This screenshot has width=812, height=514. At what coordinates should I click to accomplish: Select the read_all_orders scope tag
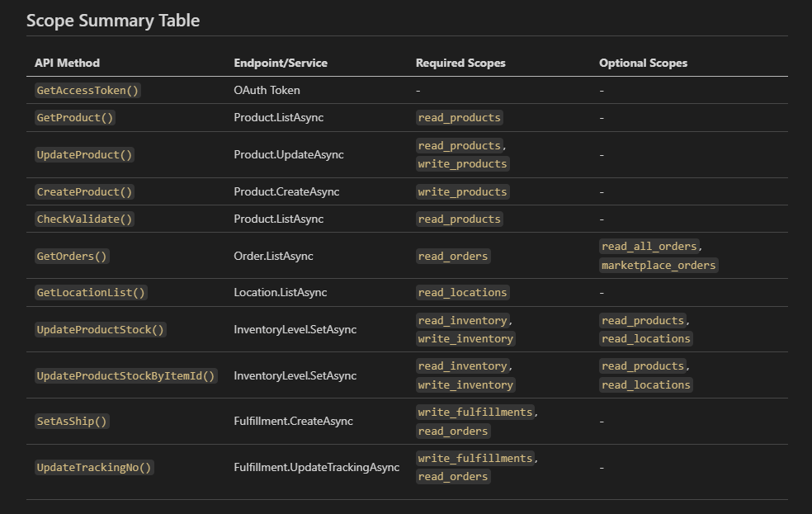pos(649,246)
